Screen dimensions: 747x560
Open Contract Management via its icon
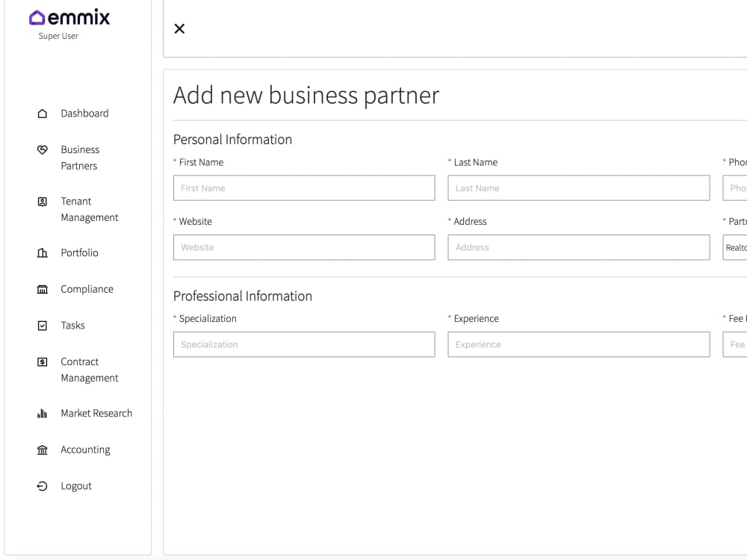point(43,361)
